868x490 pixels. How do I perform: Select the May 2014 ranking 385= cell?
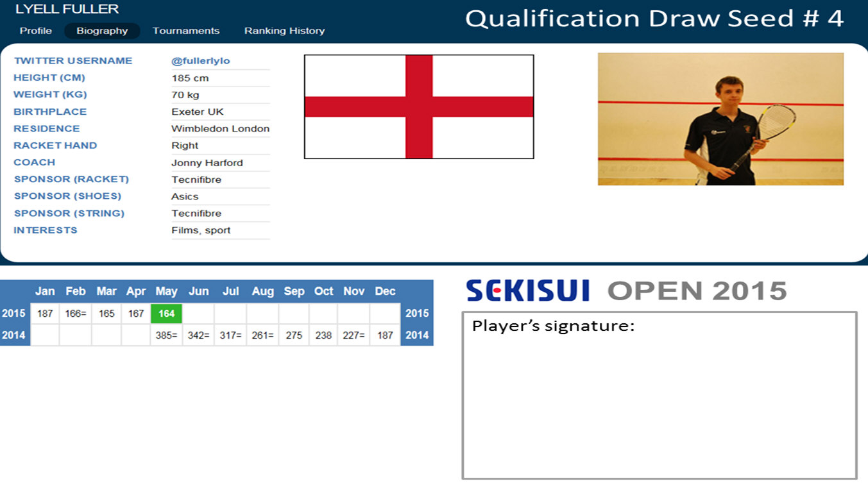(167, 335)
